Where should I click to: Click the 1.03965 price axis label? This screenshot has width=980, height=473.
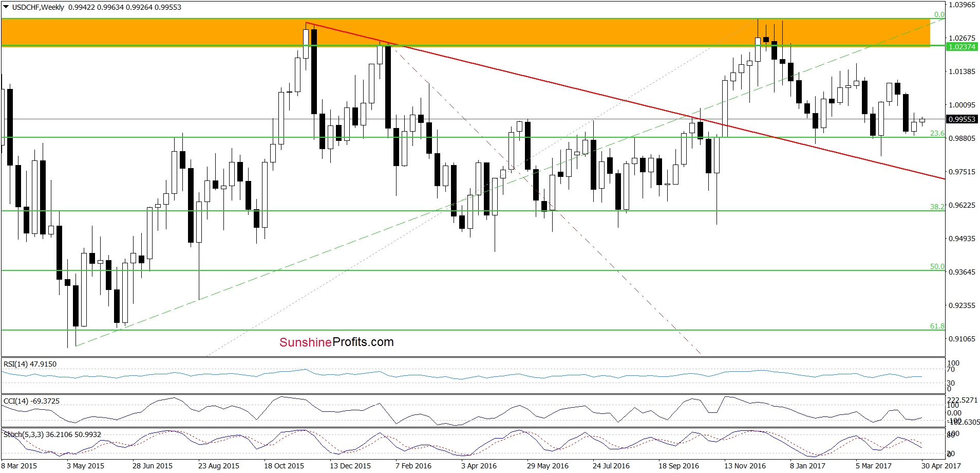tap(962, 5)
